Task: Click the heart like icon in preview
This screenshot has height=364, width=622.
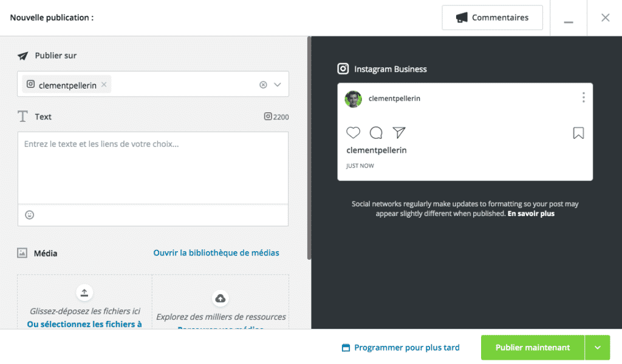Action: click(353, 133)
